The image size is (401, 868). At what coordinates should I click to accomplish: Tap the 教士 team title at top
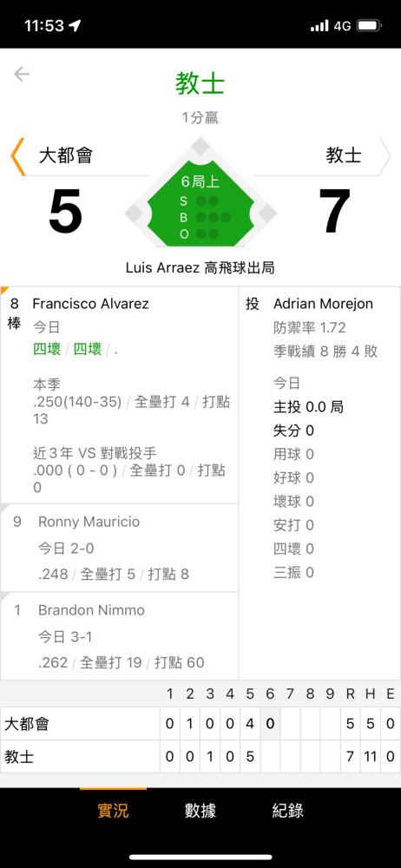(x=200, y=84)
